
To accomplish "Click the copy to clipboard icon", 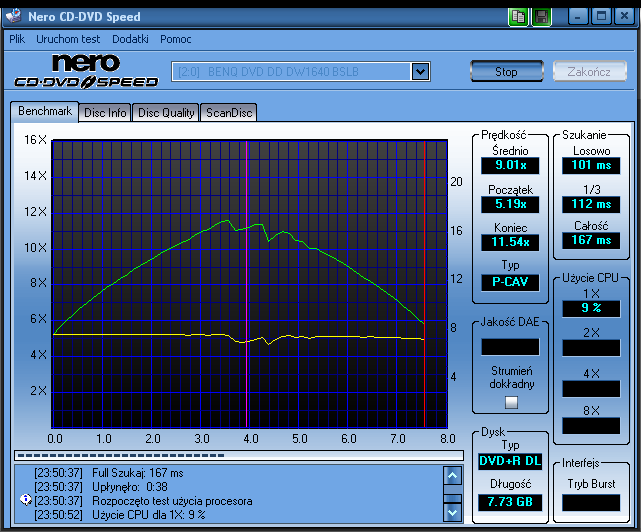I will click(518, 17).
